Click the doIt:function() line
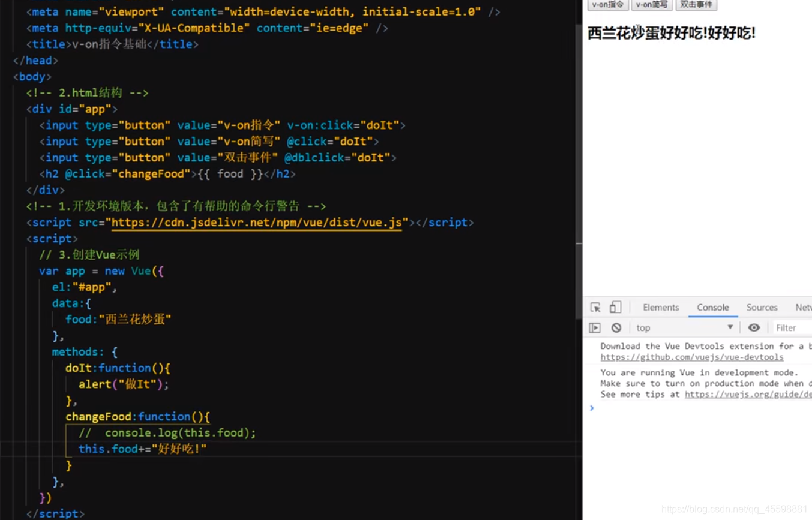Viewport: 812px width, 520px height. click(x=118, y=368)
